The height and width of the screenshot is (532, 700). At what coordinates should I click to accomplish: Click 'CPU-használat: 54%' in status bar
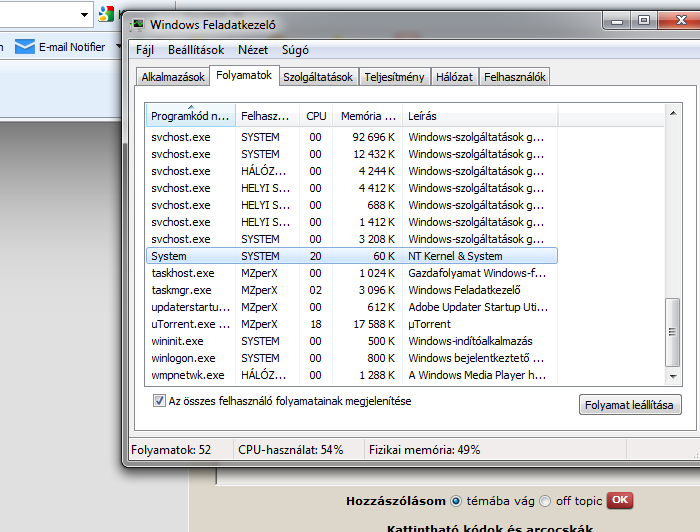coord(291,449)
